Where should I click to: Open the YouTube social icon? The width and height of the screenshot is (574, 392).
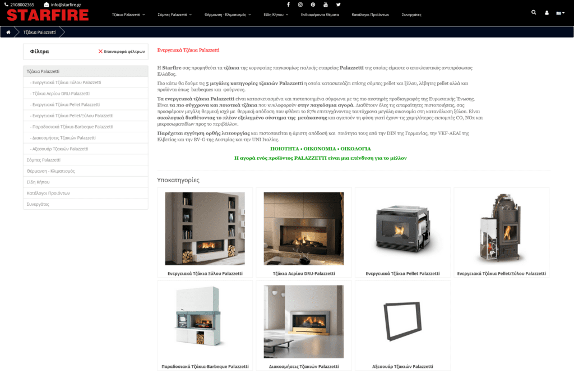coord(326,4)
